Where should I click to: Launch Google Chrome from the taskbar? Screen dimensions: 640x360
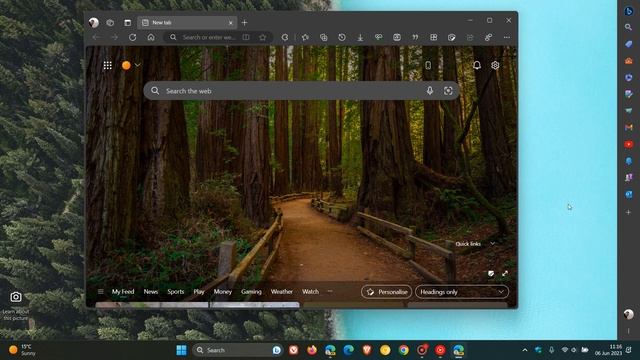(404, 350)
